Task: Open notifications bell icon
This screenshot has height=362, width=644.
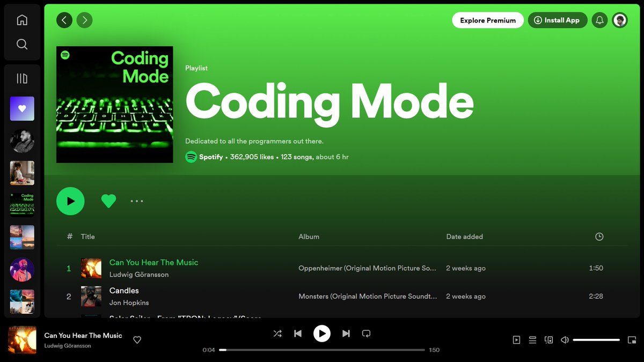Action: [599, 20]
